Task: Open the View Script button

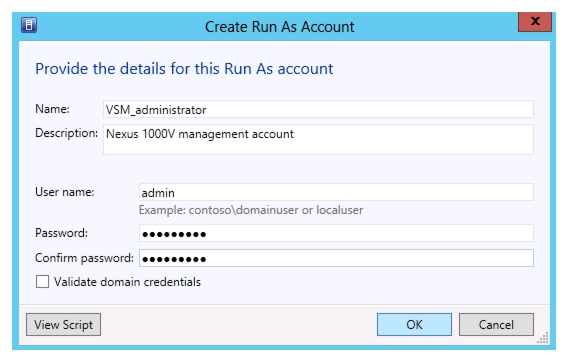Action: tap(64, 325)
